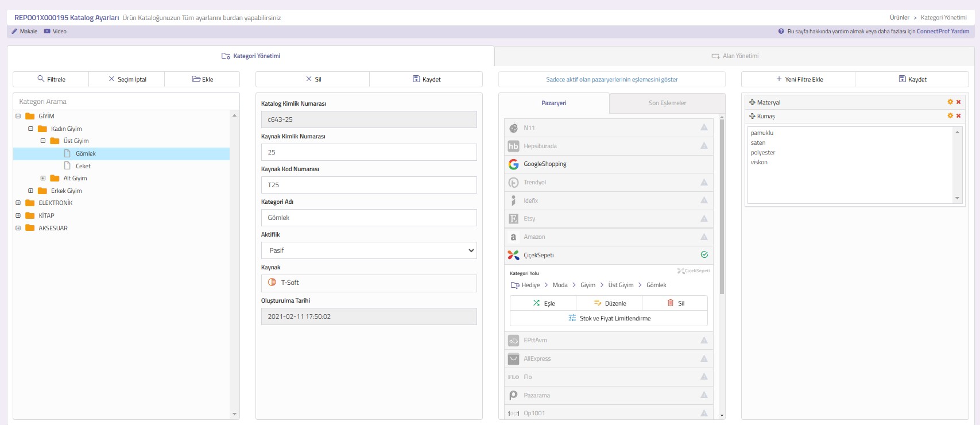Screen dimensions: 980x425
Task: Click the Etsy marketplace icon
Action: (513, 219)
